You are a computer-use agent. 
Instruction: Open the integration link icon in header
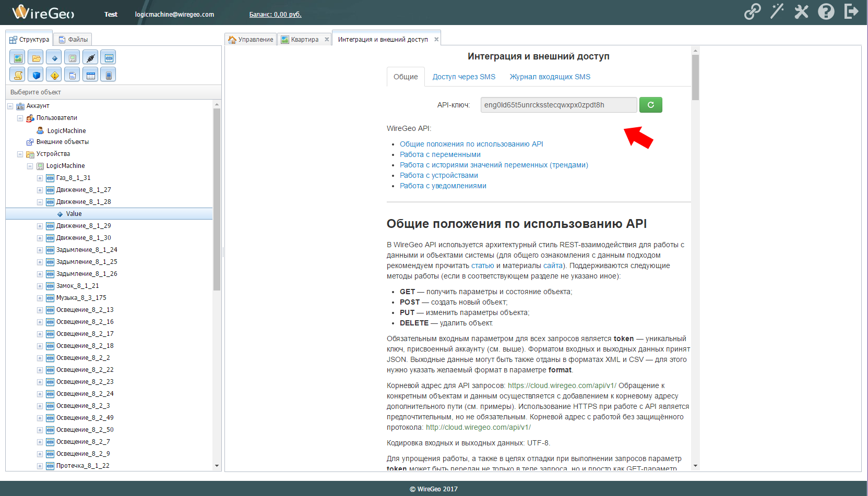[x=752, y=11]
